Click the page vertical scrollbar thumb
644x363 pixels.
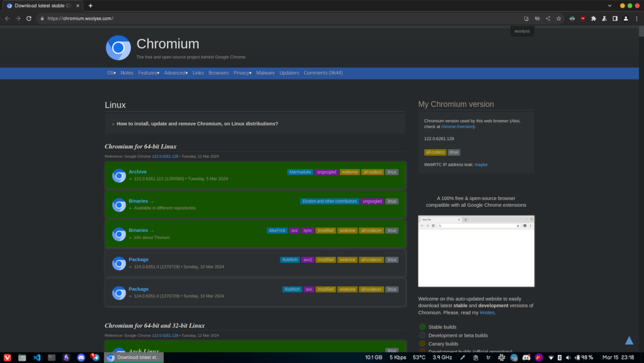coord(641,32)
